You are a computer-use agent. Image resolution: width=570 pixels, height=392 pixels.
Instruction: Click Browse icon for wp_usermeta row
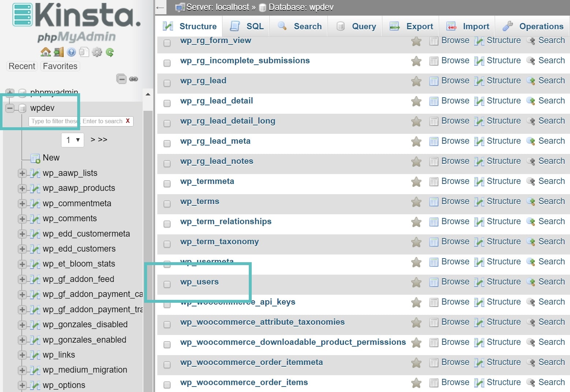tap(434, 262)
